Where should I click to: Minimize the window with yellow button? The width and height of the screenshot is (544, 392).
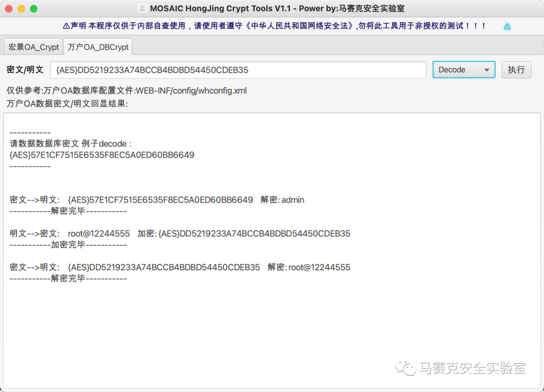[21, 9]
